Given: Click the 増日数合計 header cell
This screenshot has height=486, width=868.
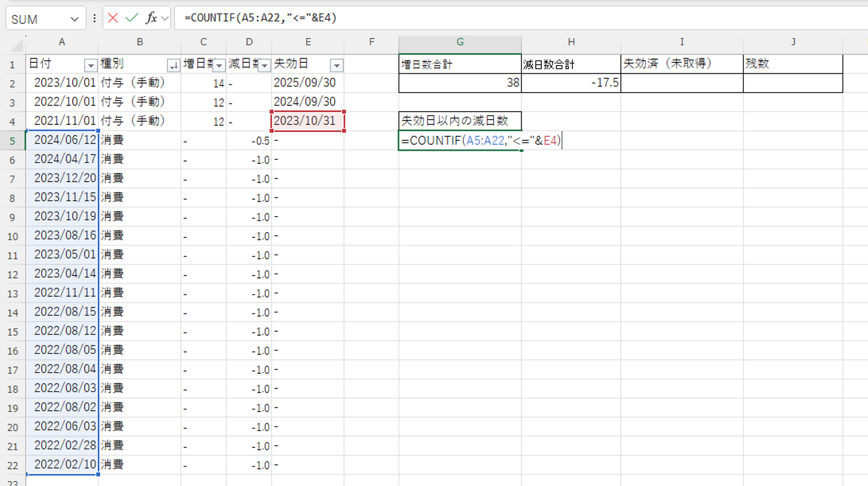Looking at the screenshot, I should (460, 64).
